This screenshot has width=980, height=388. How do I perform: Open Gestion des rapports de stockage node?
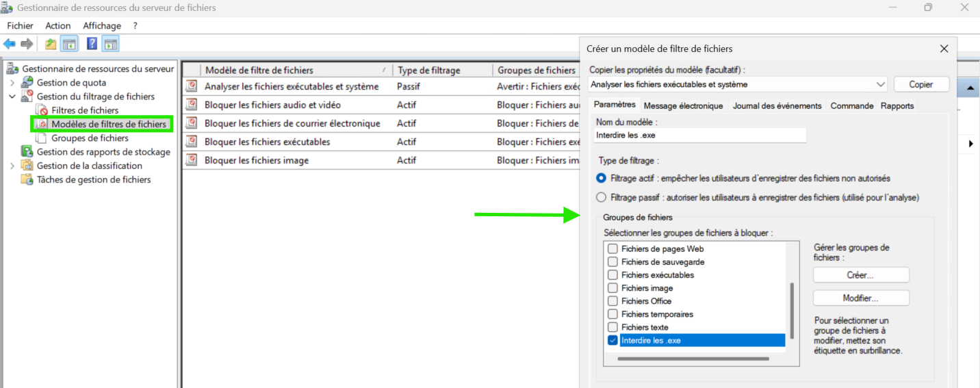coord(103,152)
